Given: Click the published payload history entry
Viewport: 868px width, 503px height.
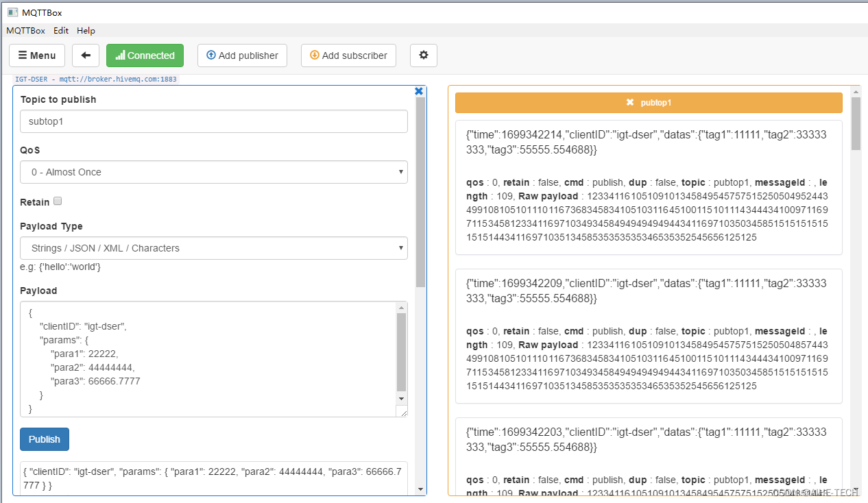Looking at the screenshot, I should [214, 478].
